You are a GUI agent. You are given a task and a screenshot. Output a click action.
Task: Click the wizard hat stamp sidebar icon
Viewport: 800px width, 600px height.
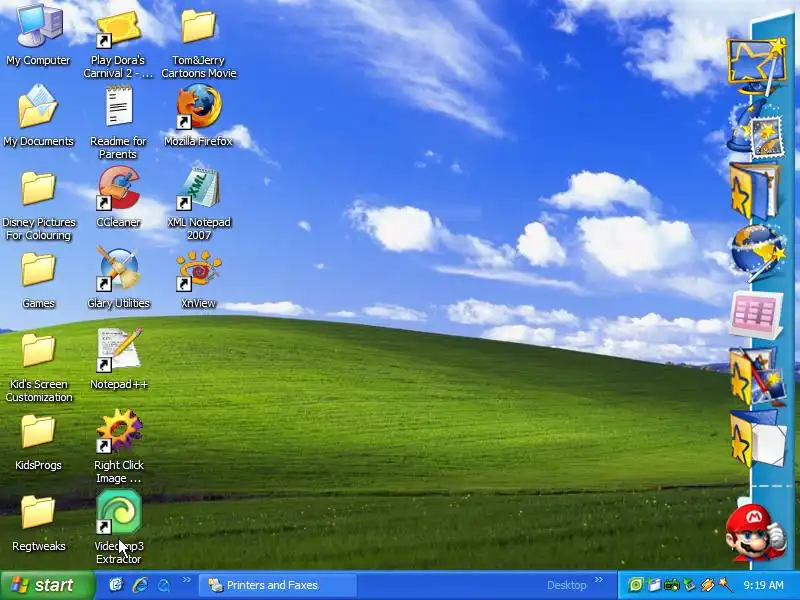[x=756, y=129]
